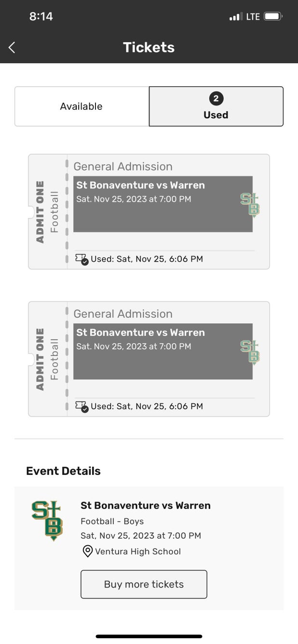Tap the ADMIT ONE stub on first ticket

click(x=47, y=212)
